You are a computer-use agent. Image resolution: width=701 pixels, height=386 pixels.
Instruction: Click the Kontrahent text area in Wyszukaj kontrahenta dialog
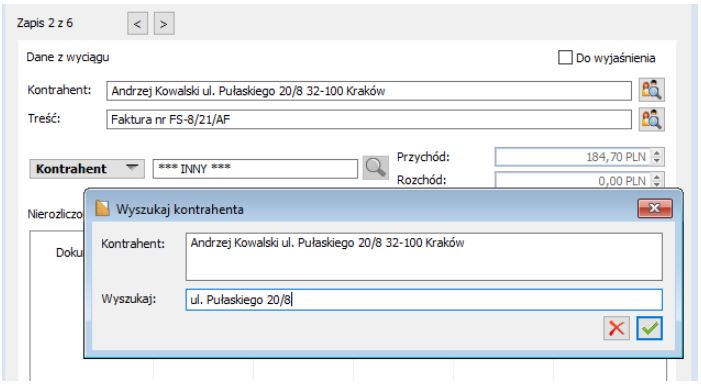pos(424,257)
